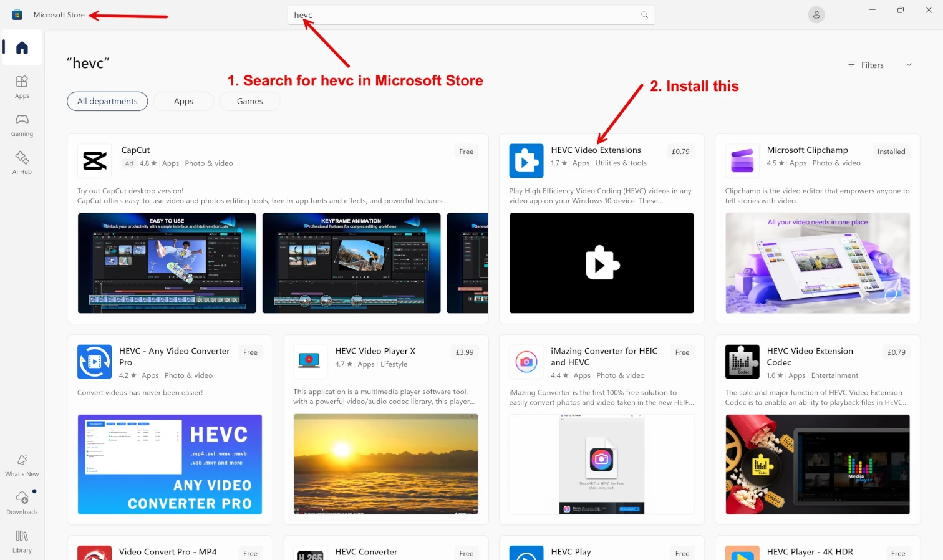Click the HEVC Any Video Converter Pro icon
Screen dimensions: 943x560
[x=94, y=362]
